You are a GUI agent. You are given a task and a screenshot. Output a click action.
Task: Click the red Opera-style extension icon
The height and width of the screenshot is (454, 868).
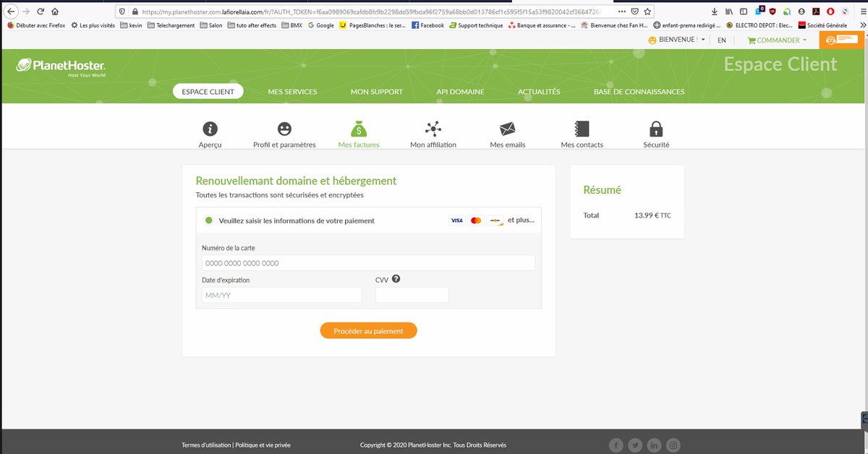830,12
